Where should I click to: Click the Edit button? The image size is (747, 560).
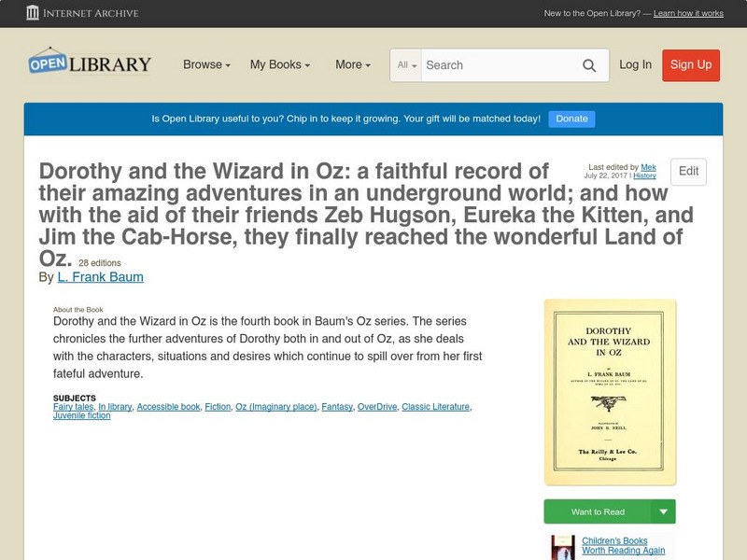[x=688, y=172]
